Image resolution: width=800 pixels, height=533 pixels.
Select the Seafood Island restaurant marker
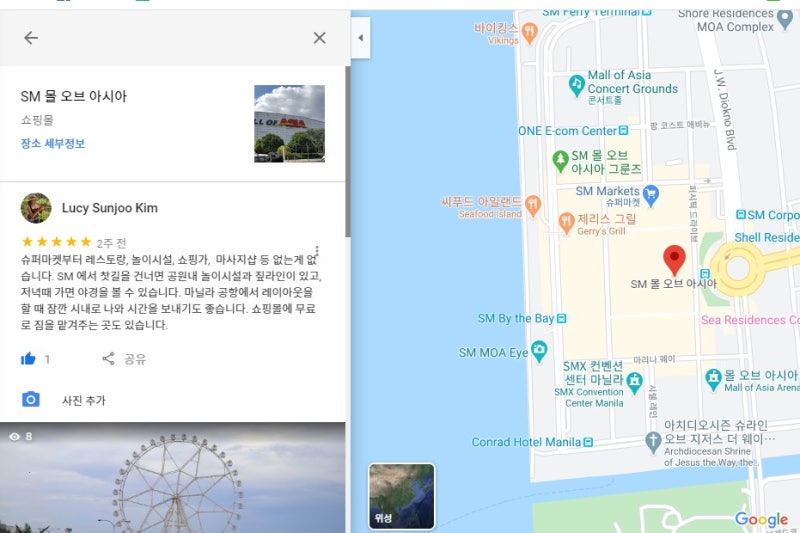coord(533,206)
